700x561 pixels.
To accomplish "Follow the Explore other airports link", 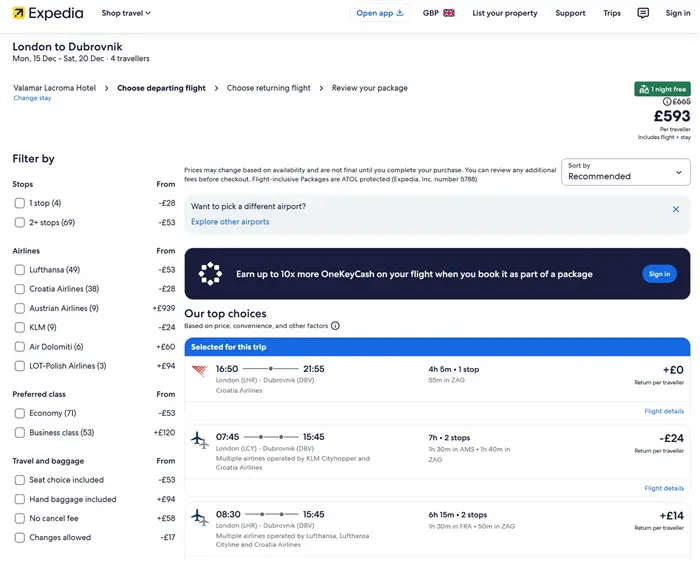I will [230, 222].
